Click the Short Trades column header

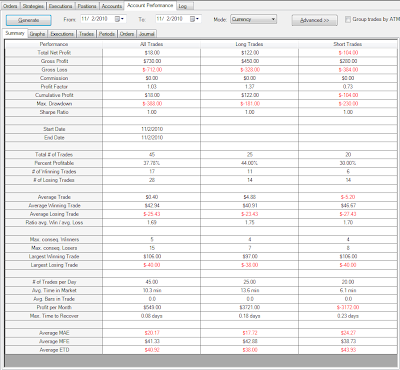point(348,44)
